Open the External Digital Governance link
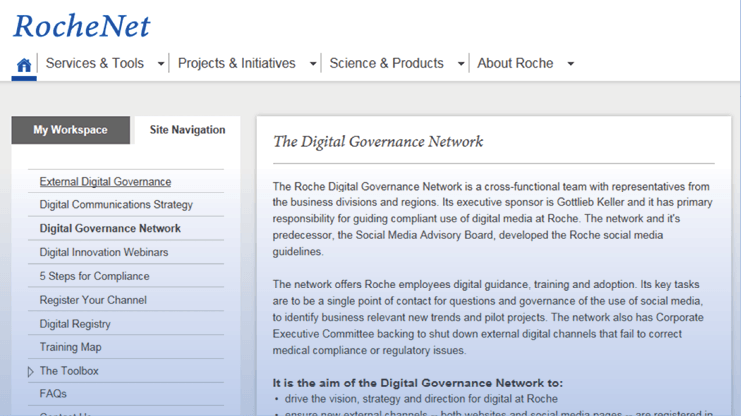This screenshot has width=741, height=416. [x=105, y=182]
